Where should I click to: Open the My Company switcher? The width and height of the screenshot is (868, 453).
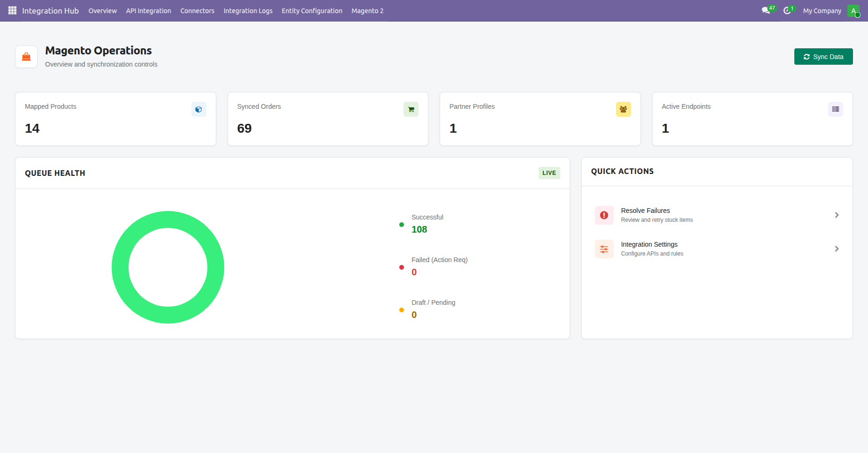(x=822, y=11)
